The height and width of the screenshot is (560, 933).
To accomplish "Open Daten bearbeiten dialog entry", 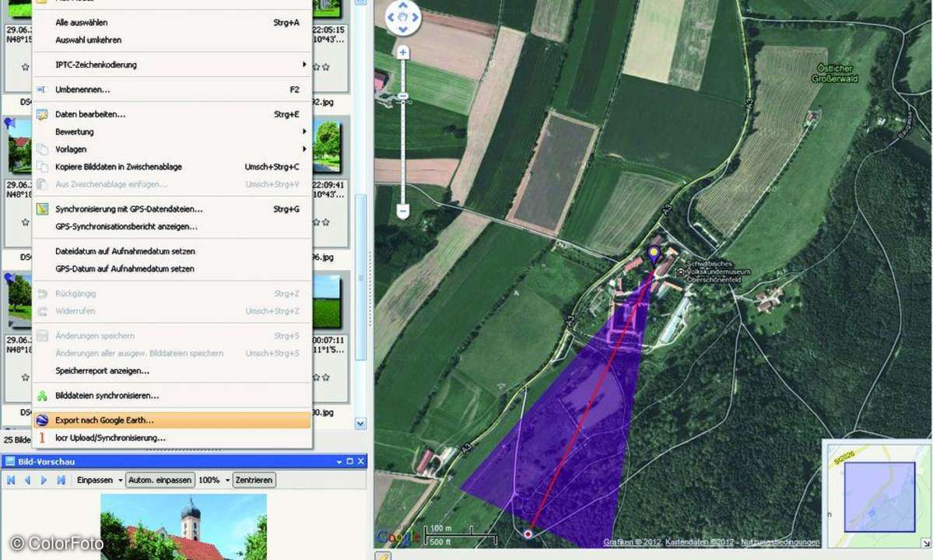I will click(172, 115).
